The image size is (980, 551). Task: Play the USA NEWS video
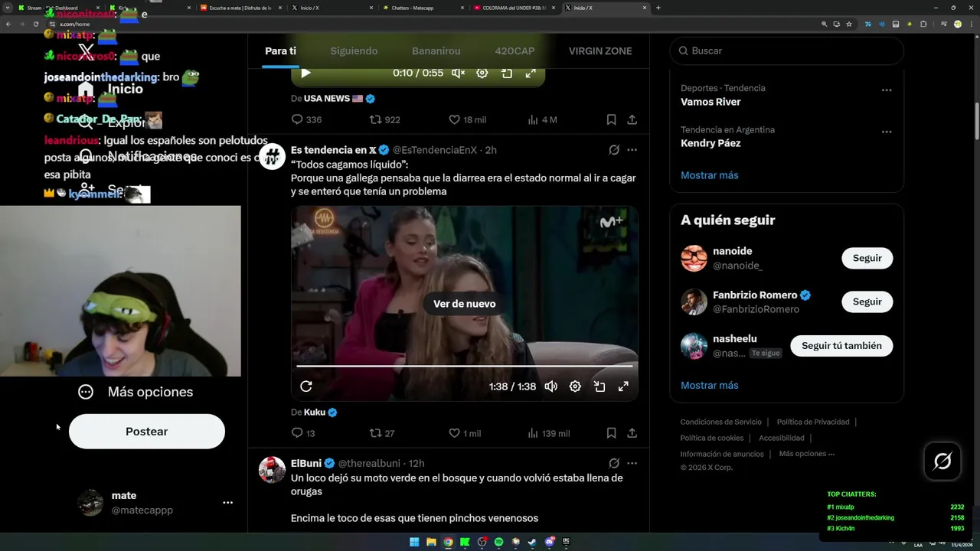pos(305,73)
